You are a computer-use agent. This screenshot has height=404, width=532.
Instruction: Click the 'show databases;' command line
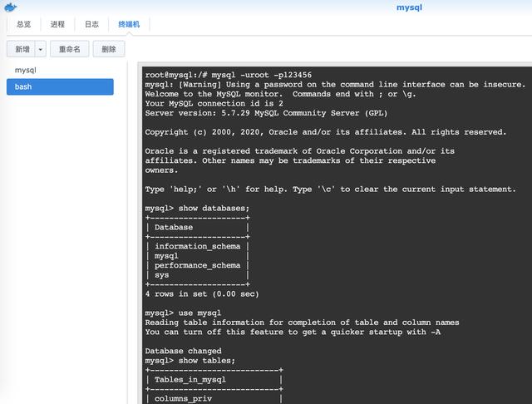[x=197, y=209]
